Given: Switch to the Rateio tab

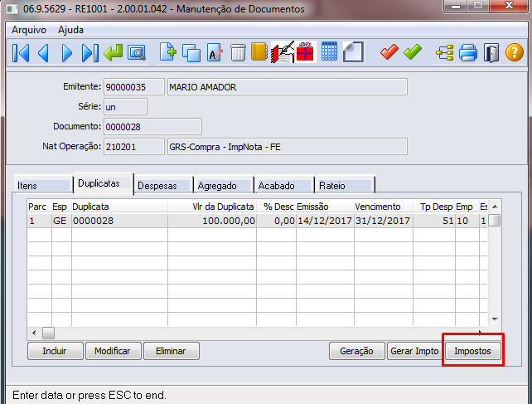Looking at the screenshot, I should click(x=345, y=186).
